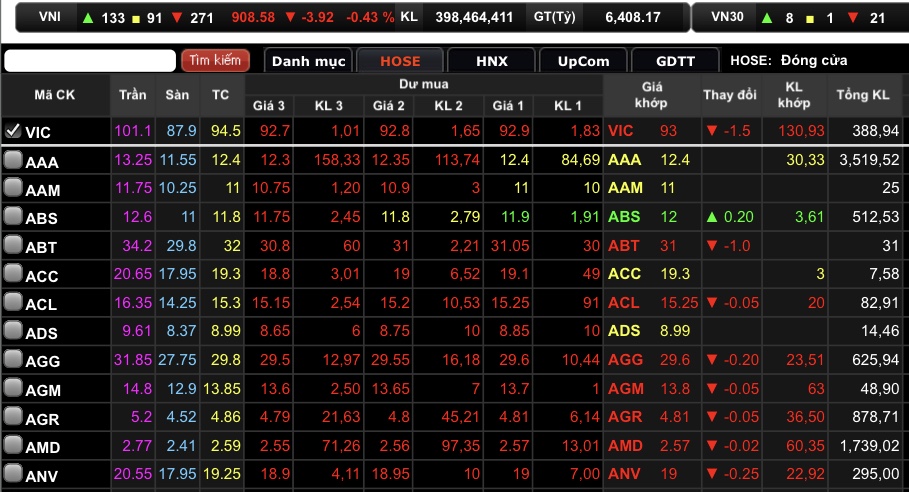The width and height of the screenshot is (909, 492).
Task: Tick the checkbox for AAA
Action: click(13, 160)
